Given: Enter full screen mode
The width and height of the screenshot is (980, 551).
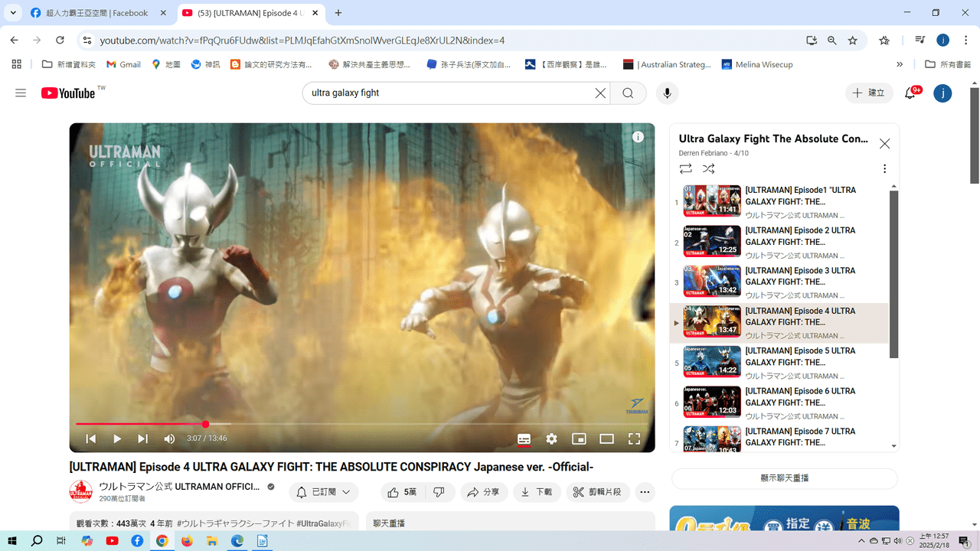Looking at the screenshot, I should point(634,439).
